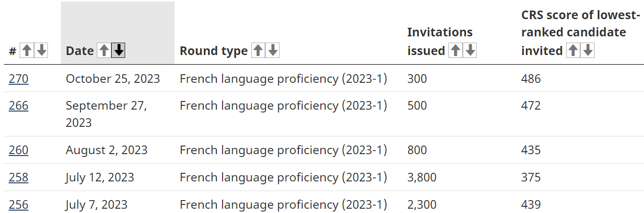Click the Round type header label
This screenshot has height=213, width=644.
coord(214,51)
